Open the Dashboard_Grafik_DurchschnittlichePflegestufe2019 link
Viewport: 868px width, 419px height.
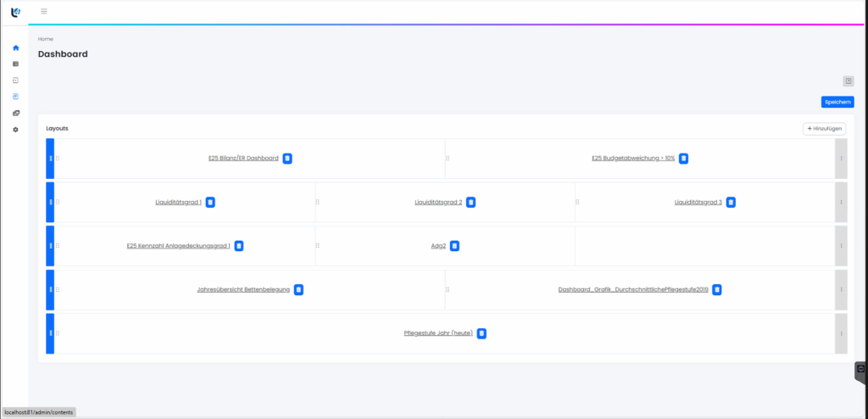click(x=632, y=289)
